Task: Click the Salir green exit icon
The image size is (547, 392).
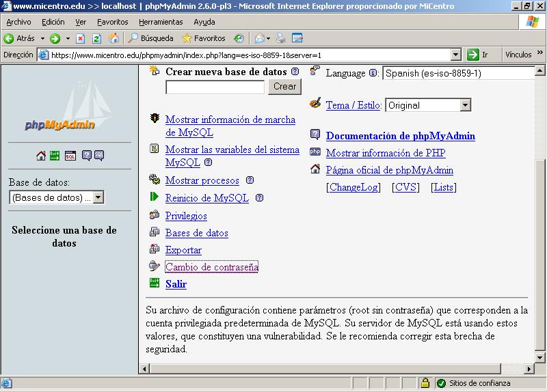Action: (x=155, y=283)
